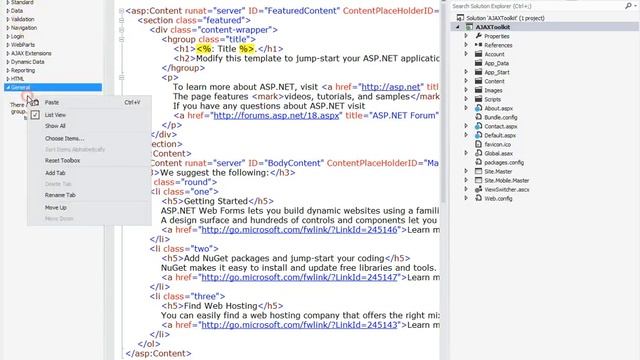Expand the Web.config node arrow
Image resolution: width=640 pixels, height=360 pixels.
(466, 198)
